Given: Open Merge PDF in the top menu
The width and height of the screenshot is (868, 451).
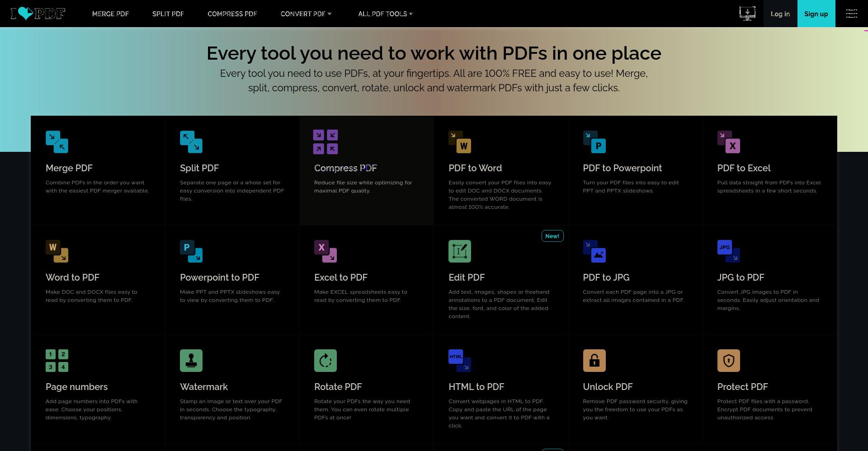Looking at the screenshot, I should click(110, 14).
